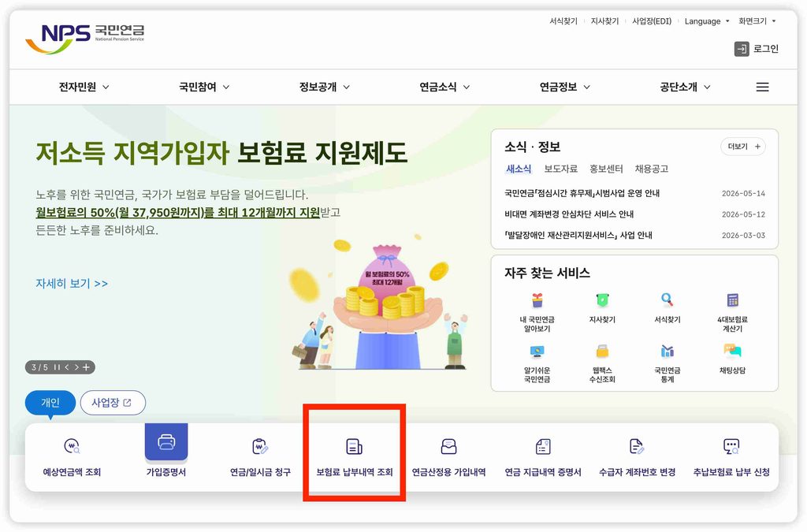Switch to the 홍보센터 tab
Screen dimensions: 807x532
tap(606, 169)
